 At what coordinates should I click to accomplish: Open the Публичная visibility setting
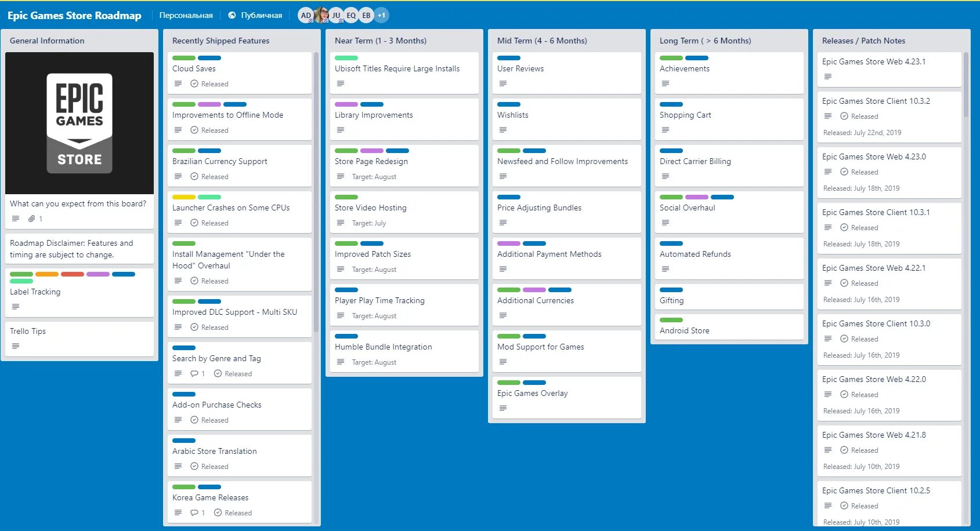click(x=255, y=16)
